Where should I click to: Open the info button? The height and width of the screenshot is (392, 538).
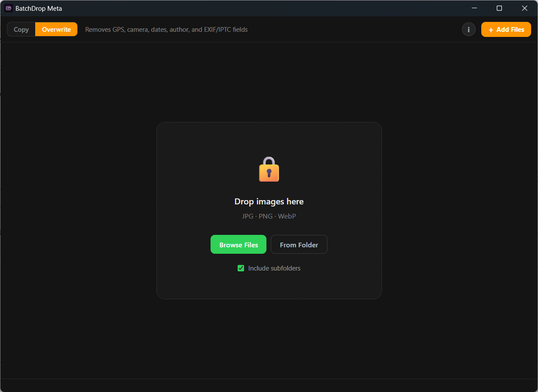[469, 30]
